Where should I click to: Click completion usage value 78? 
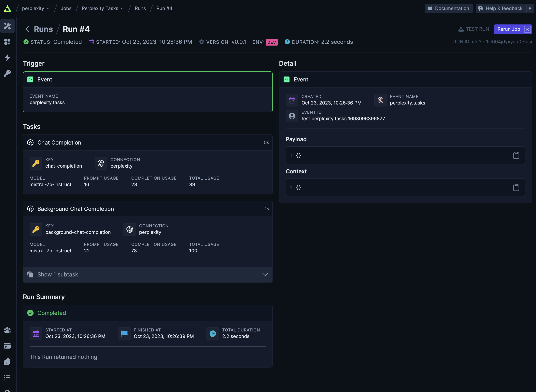pyautogui.click(x=134, y=251)
